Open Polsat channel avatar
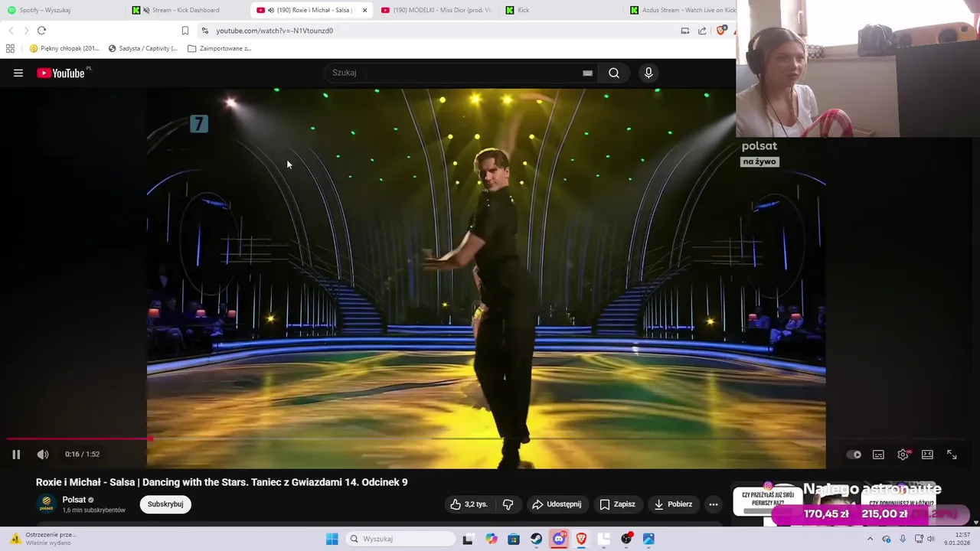The height and width of the screenshot is (551, 980). pyautogui.click(x=47, y=504)
